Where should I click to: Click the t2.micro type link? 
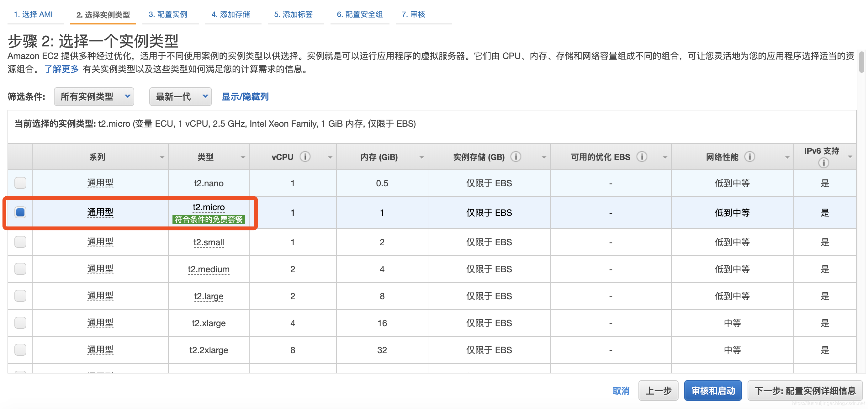coord(209,207)
